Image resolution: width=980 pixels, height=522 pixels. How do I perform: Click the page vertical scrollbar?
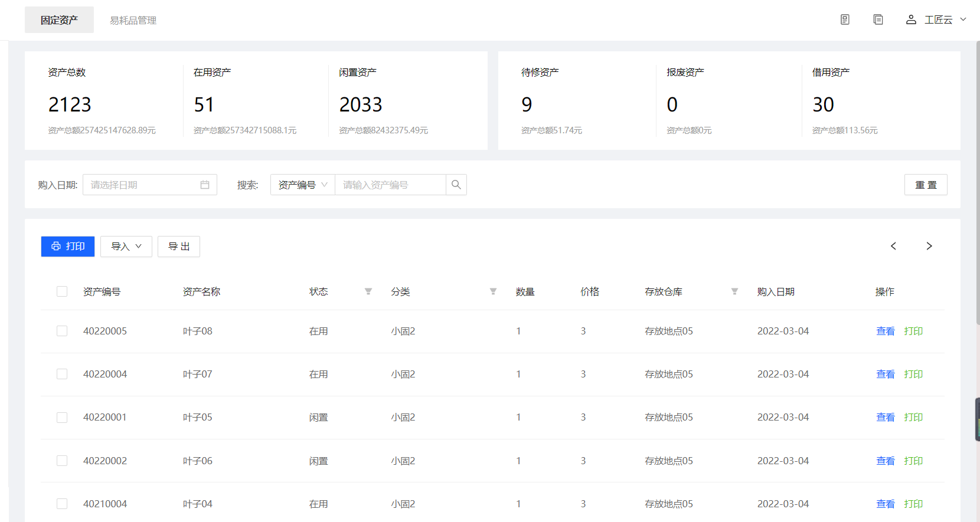(978, 183)
